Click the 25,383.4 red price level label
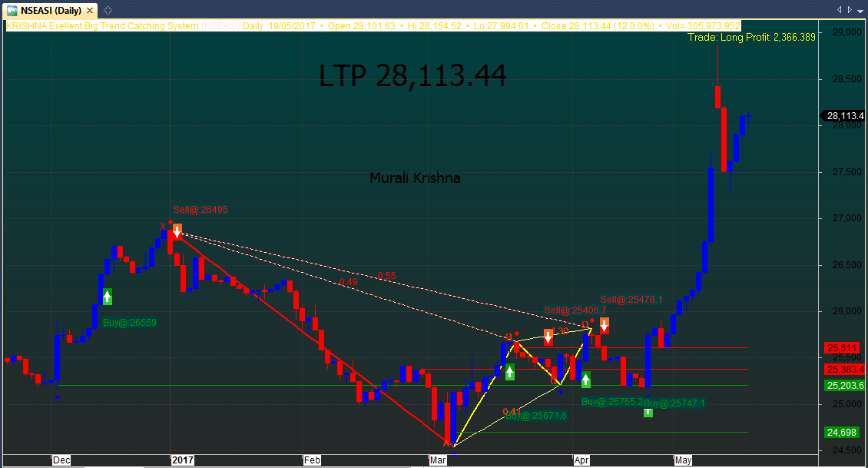 click(x=843, y=370)
